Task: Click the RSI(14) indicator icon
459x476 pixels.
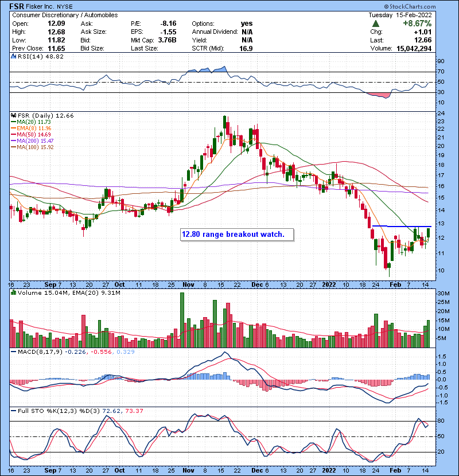Action: point(13,56)
